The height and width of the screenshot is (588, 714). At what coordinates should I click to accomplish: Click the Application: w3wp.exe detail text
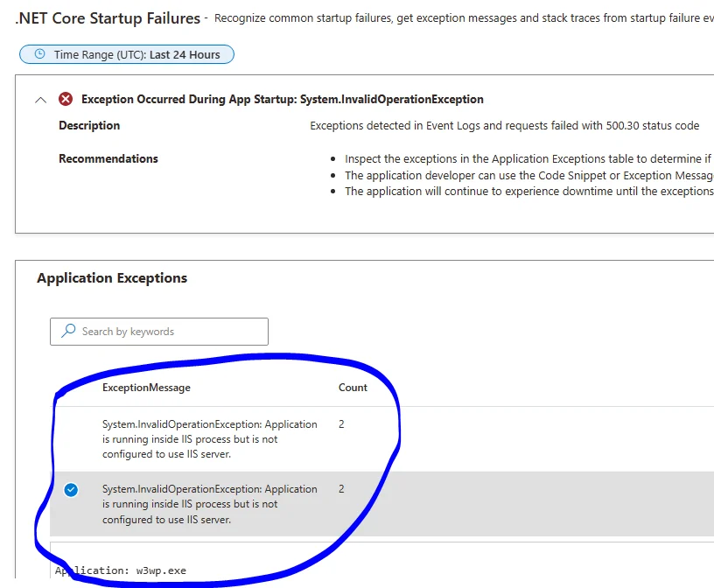(x=121, y=570)
